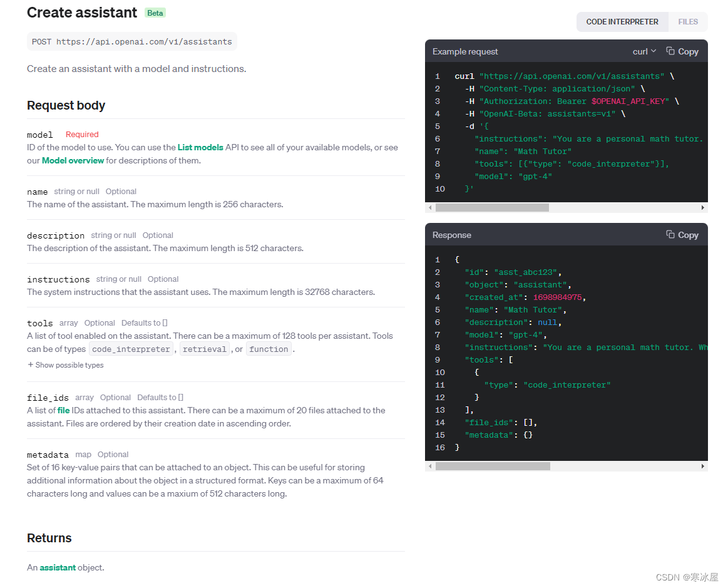Open the "List models" link
Viewport: 728px width, 588px height.
pyautogui.click(x=200, y=147)
